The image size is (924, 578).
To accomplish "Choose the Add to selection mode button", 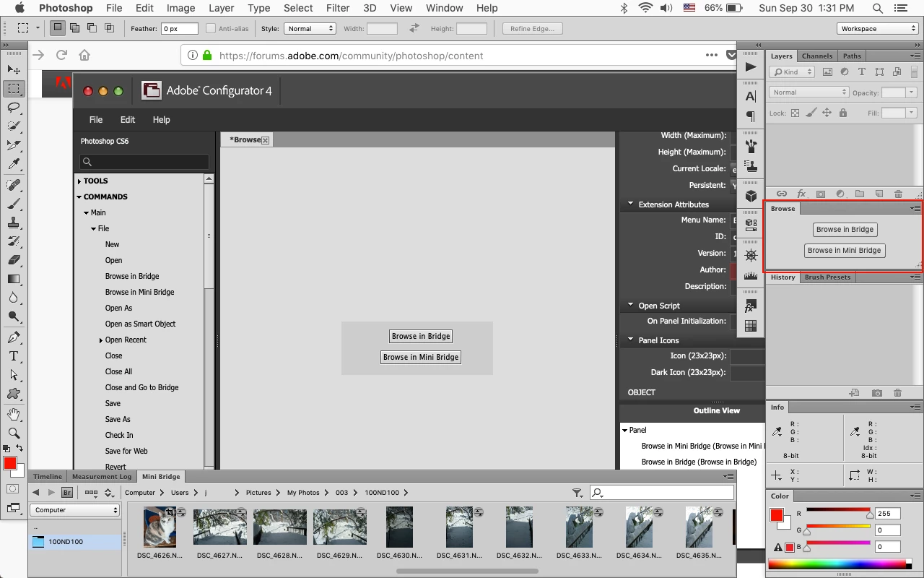I will [x=75, y=28].
